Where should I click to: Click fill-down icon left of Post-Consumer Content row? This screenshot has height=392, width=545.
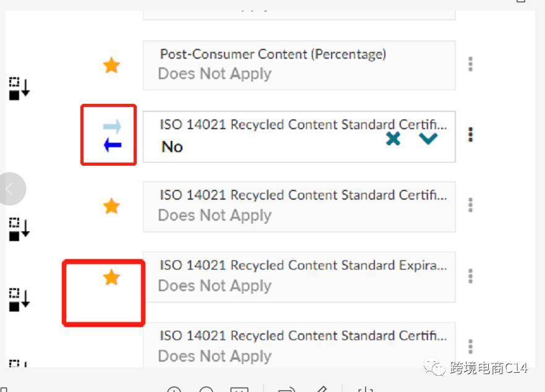19,88
